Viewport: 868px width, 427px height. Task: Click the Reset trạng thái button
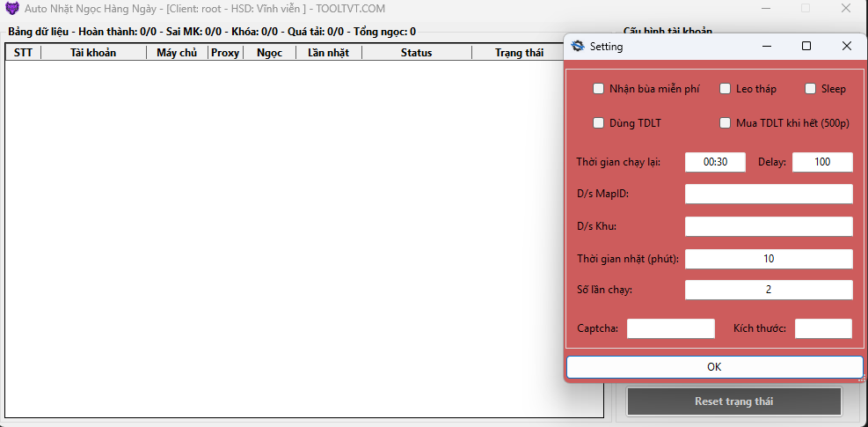[733, 401]
